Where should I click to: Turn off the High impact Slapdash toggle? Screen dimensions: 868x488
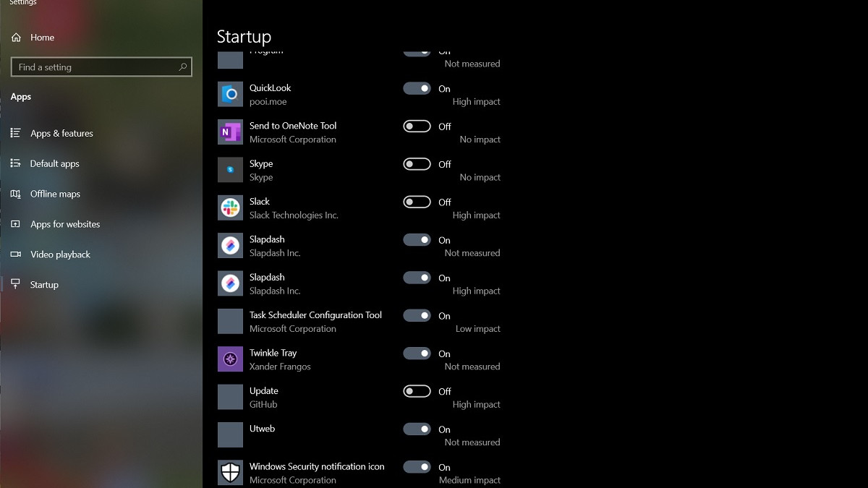[x=417, y=278]
